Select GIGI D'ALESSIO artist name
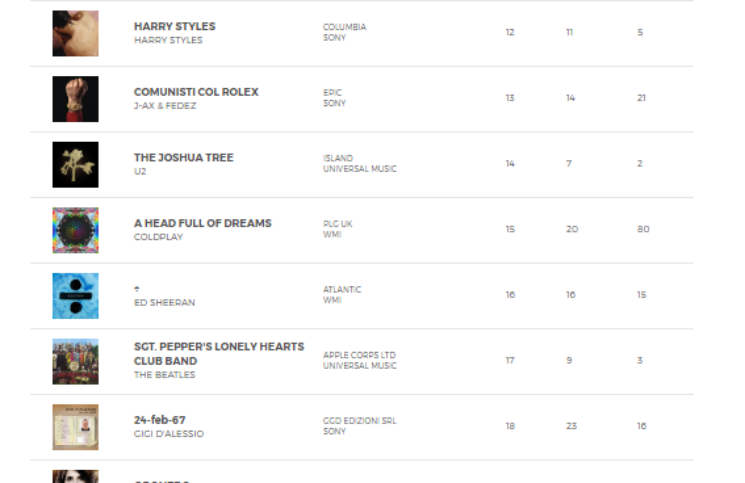 point(168,434)
